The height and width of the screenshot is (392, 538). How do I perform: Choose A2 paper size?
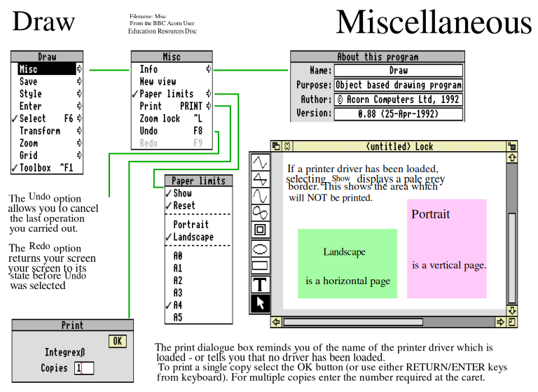pos(199,280)
